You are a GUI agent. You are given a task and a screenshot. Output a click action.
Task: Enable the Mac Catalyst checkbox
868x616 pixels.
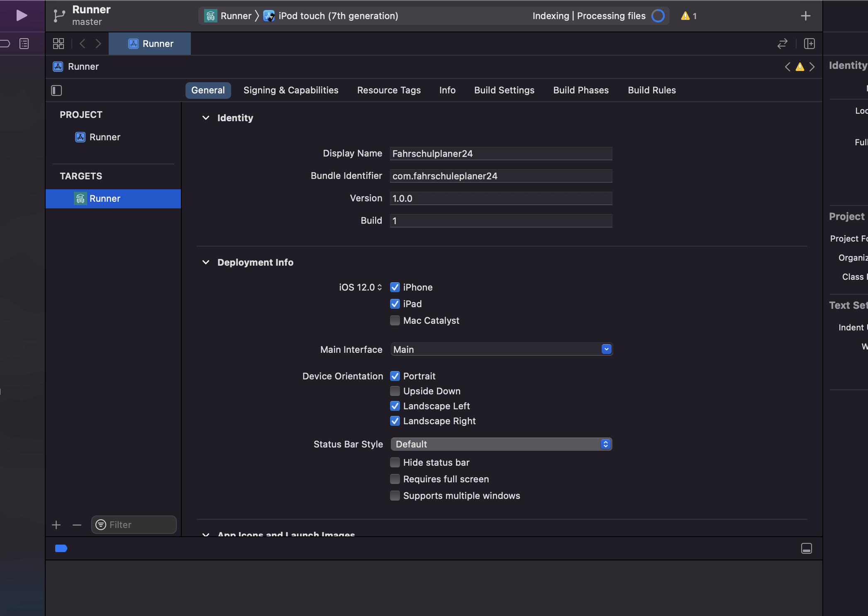[395, 320]
